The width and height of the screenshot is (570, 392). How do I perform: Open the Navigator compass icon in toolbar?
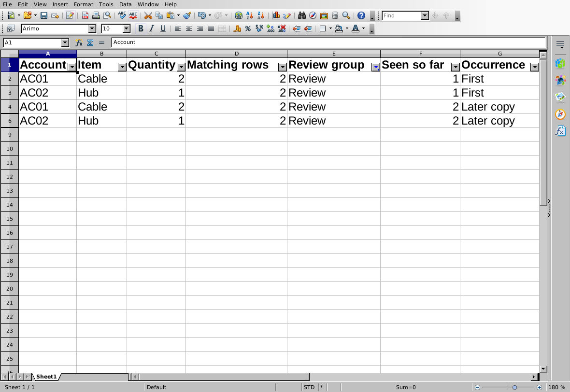point(313,15)
